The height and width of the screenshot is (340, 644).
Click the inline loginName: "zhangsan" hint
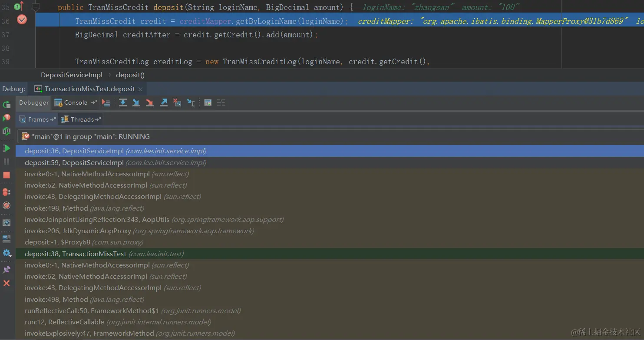click(x=408, y=7)
